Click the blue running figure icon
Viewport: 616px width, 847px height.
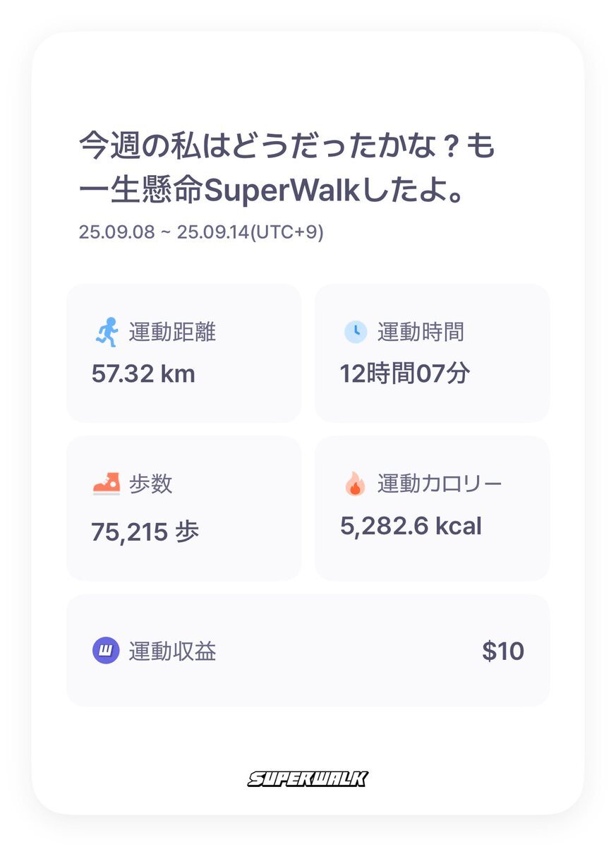pyautogui.click(x=106, y=332)
